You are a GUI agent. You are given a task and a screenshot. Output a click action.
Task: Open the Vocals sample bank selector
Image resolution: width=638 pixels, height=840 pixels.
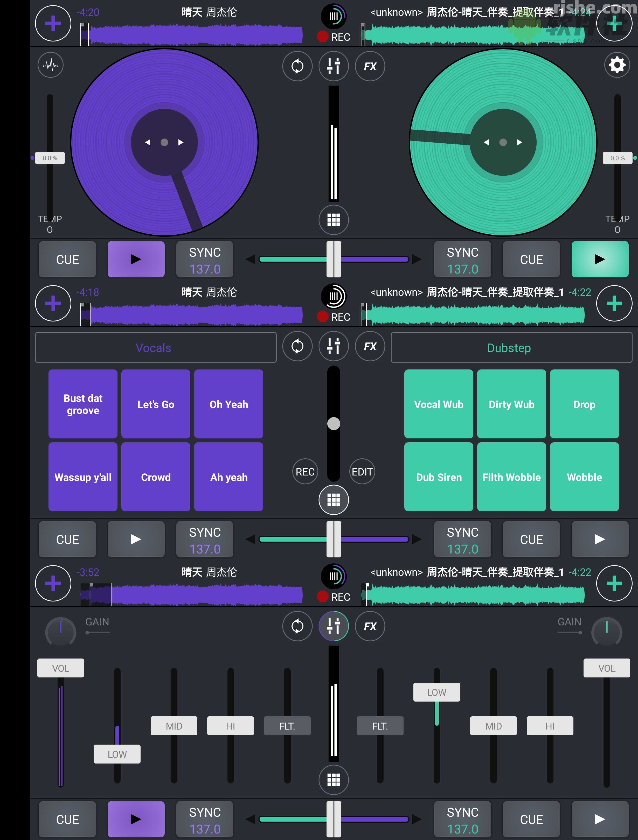tap(155, 347)
